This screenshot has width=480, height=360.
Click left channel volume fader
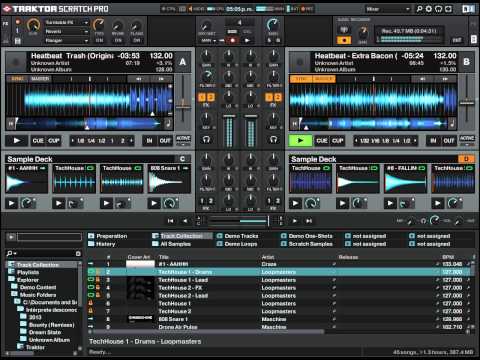tap(229, 117)
